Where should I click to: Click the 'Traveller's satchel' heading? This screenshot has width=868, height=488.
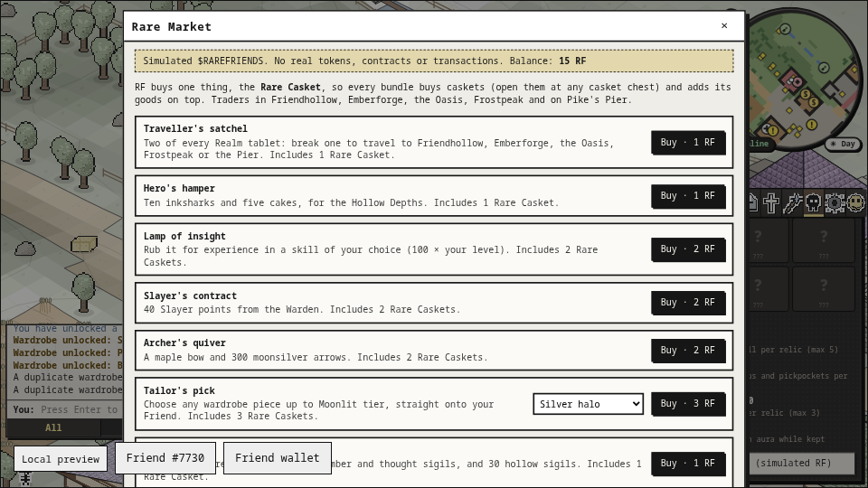[x=195, y=128]
